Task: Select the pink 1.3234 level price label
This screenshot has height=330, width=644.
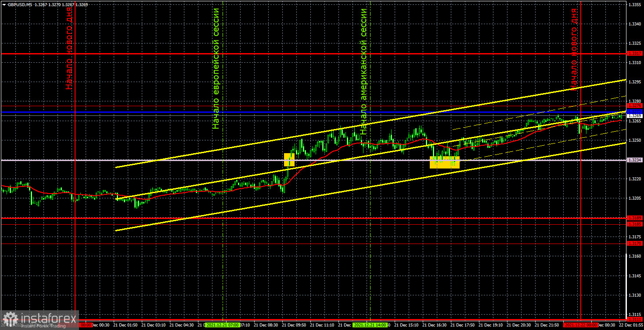Action: [x=635, y=160]
